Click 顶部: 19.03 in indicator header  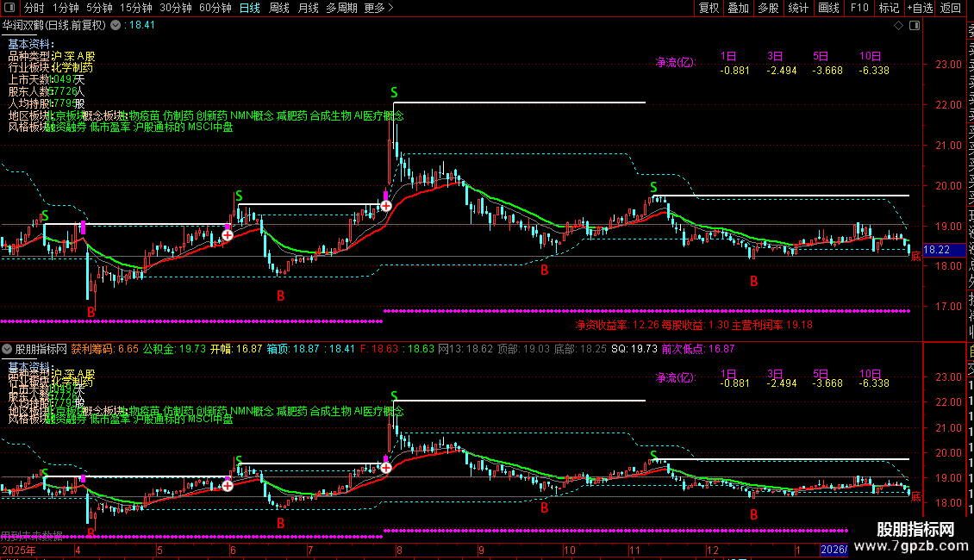coord(524,349)
